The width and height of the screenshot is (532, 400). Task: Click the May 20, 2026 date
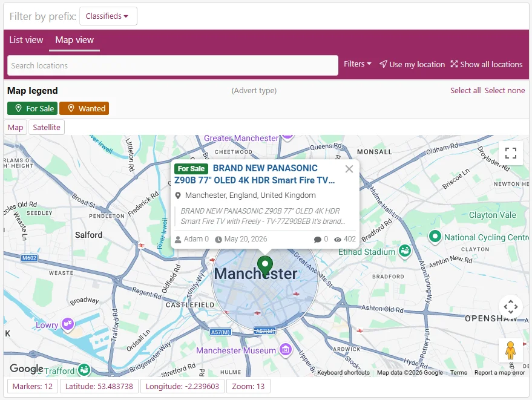point(246,239)
